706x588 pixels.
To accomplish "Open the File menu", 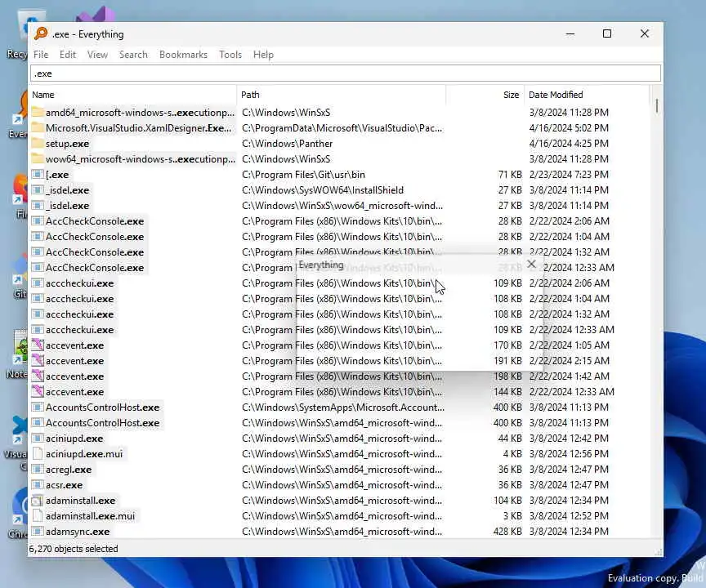I will point(41,55).
